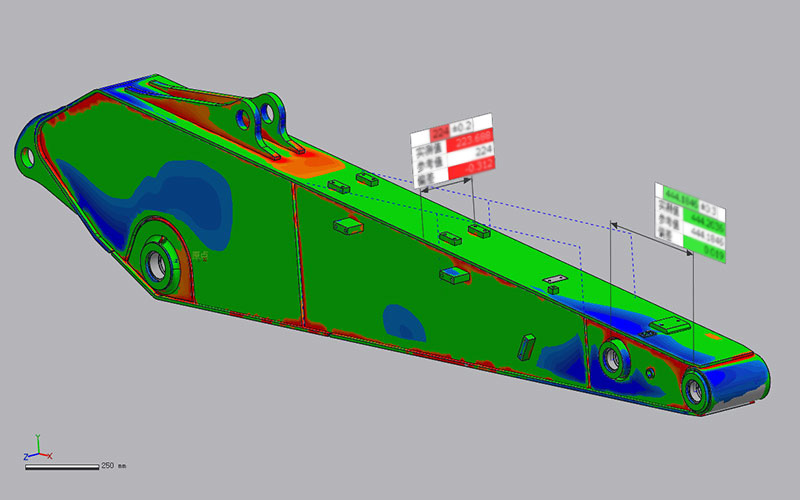The image size is (800, 500).
Task: Click the 250 mm scale bar
Action: [x=61, y=466]
